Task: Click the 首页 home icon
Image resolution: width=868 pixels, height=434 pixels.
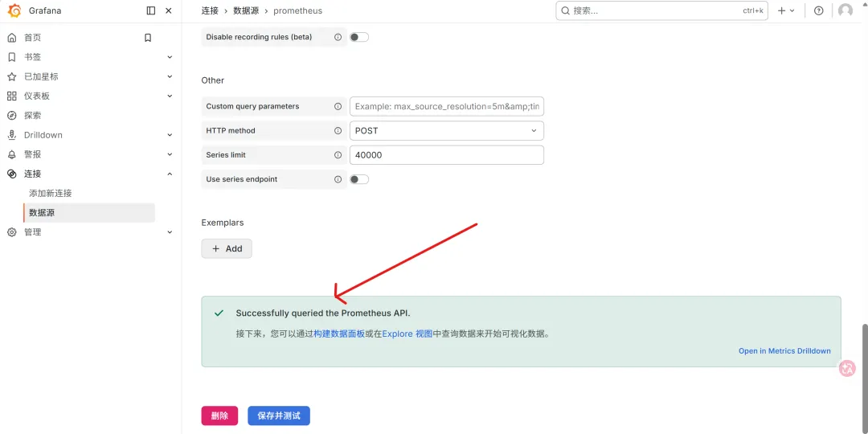Action: pos(11,38)
